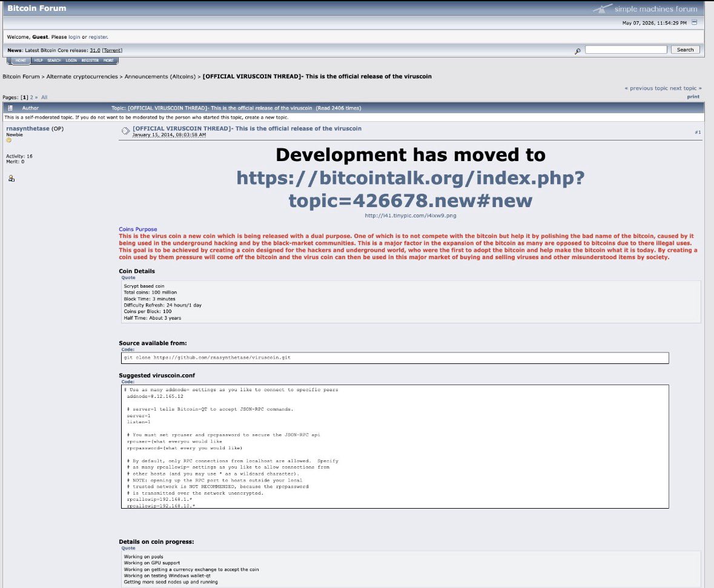Open the Bitcoin Core 31.0 release link

94,50
